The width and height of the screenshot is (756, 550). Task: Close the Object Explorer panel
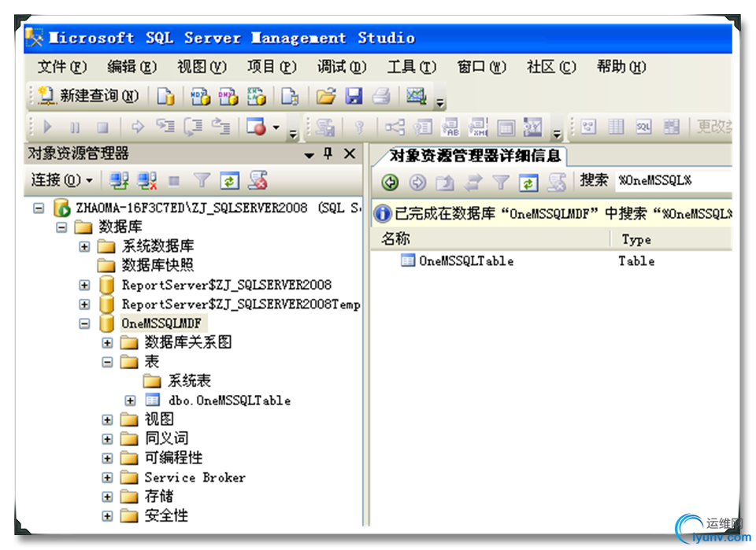coord(350,153)
